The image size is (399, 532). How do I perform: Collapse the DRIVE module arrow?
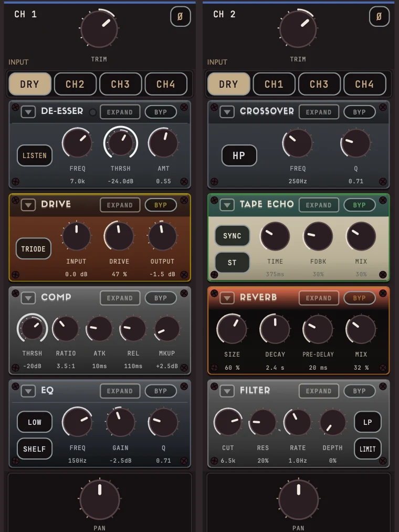click(28, 205)
